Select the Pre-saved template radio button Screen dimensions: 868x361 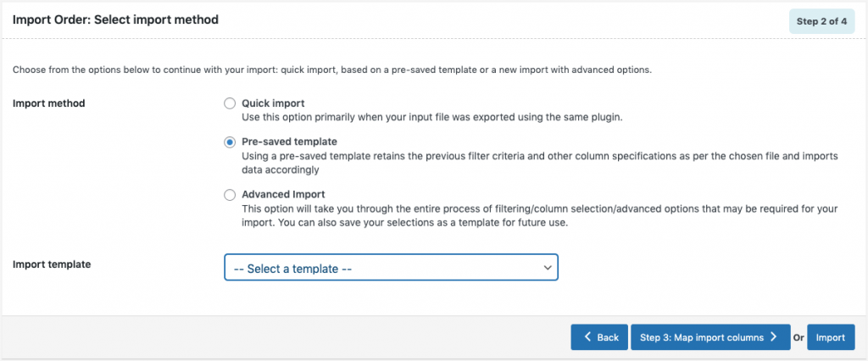[230, 142]
